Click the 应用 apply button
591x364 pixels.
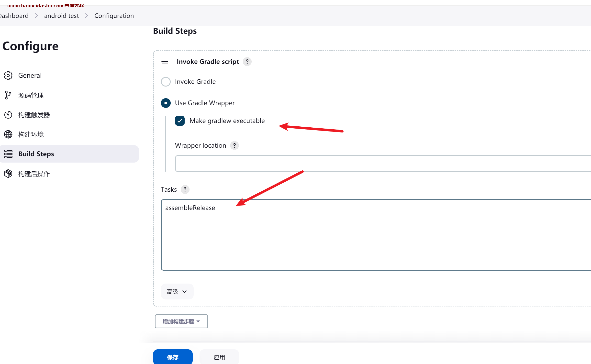219,357
